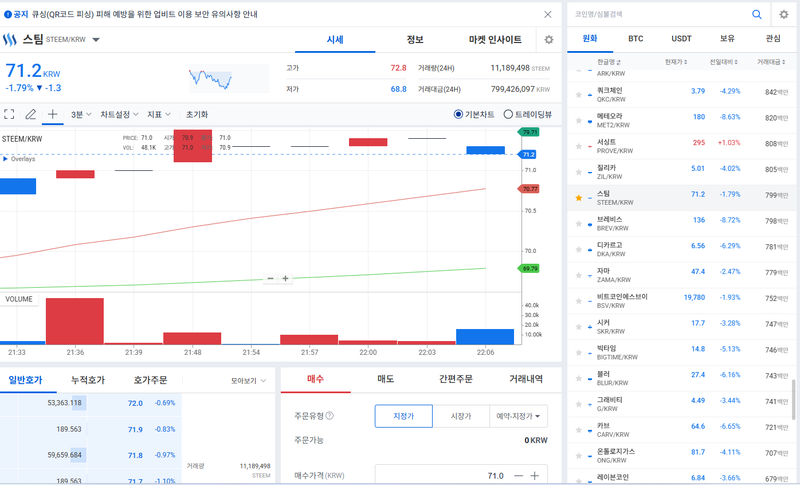
Task: Switch to 정보 tab
Action: [415, 39]
